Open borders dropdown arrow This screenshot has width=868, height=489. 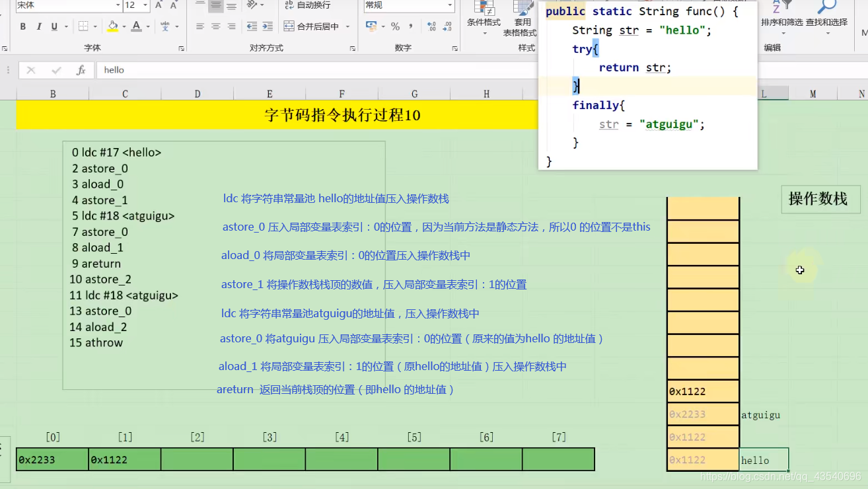(x=96, y=26)
